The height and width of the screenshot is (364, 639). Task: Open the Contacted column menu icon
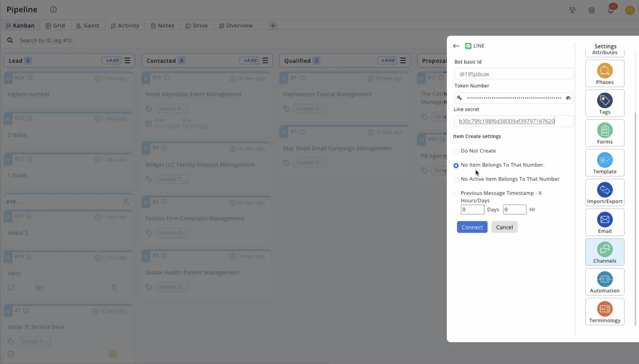click(x=265, y=60)
